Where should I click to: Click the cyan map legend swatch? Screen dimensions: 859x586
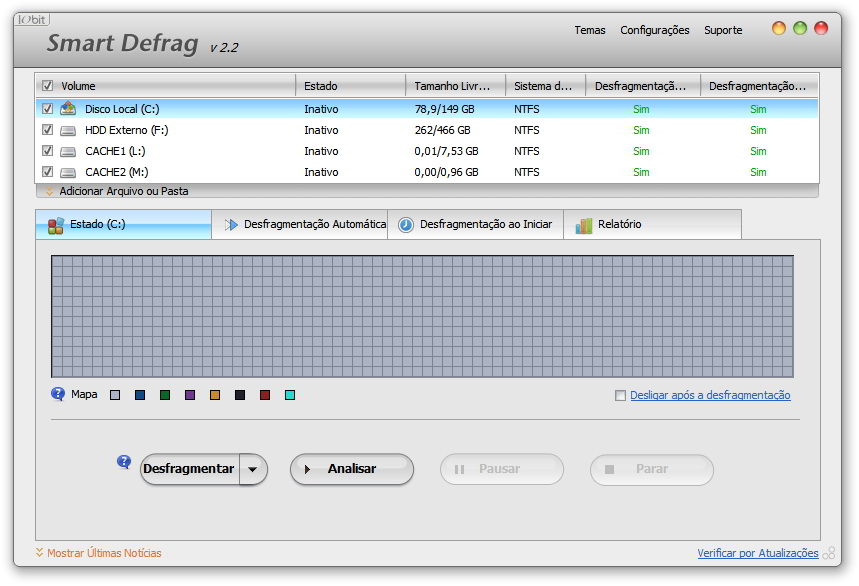click(x=290, y=395)
